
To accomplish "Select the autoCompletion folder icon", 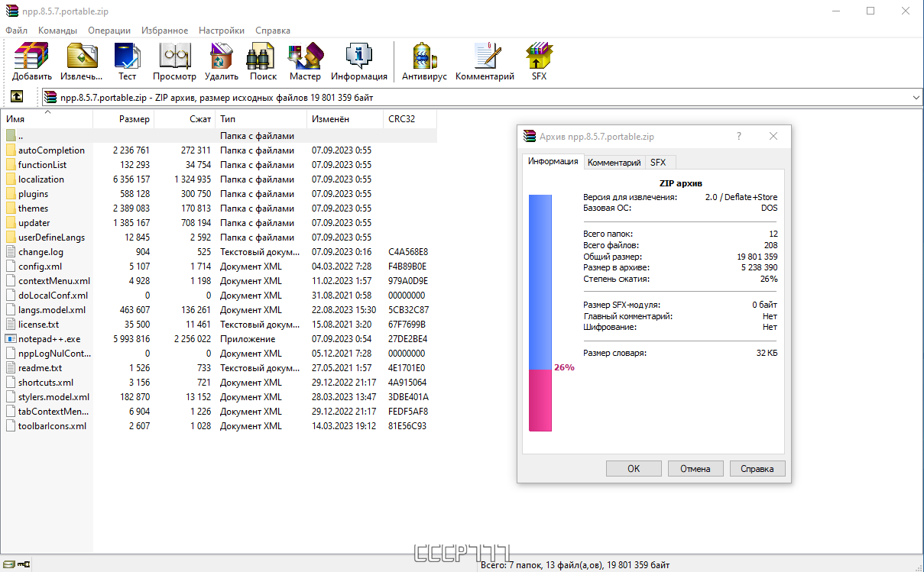I will click(11, 150).
